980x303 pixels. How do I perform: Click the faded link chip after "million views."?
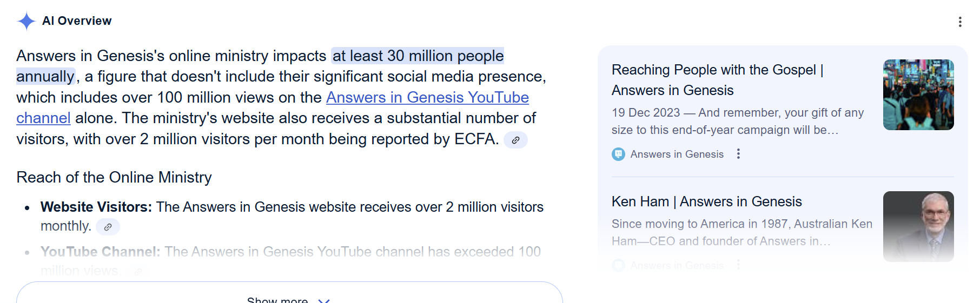[x=138, y=271]
